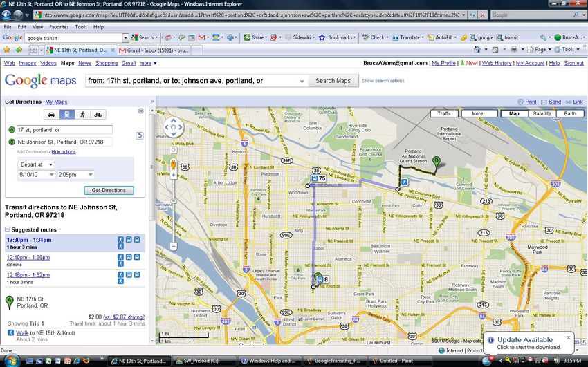The image size is (588, 367).
Task: Open Quick Tabs grid icon
Action: coord(33,50)
